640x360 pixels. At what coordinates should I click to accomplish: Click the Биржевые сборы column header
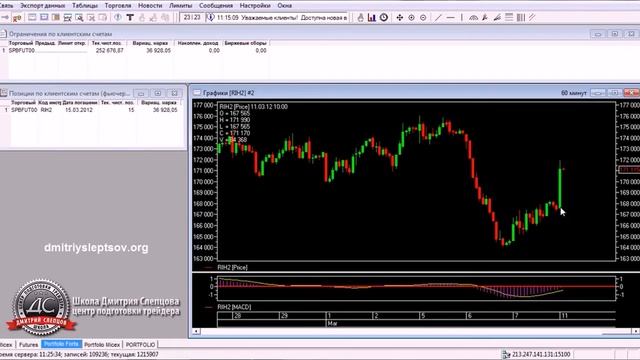(x=245, y=43)
